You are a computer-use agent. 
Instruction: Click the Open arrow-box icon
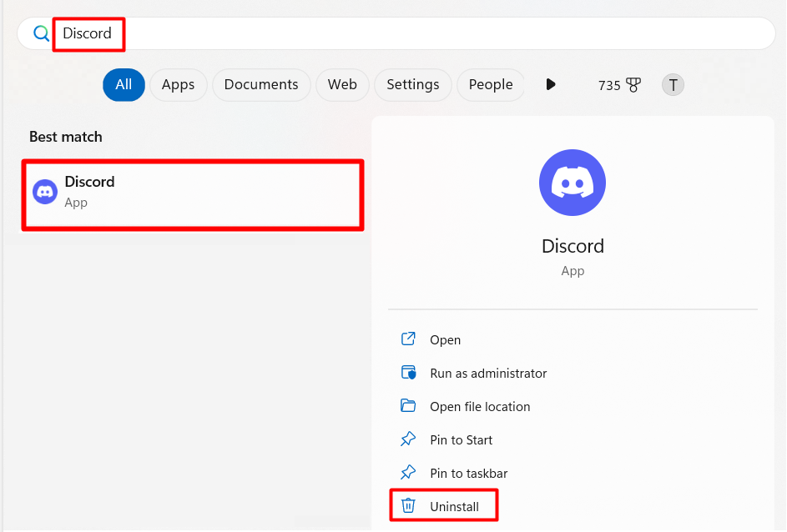pyautogui.click(x=408, y=339)
